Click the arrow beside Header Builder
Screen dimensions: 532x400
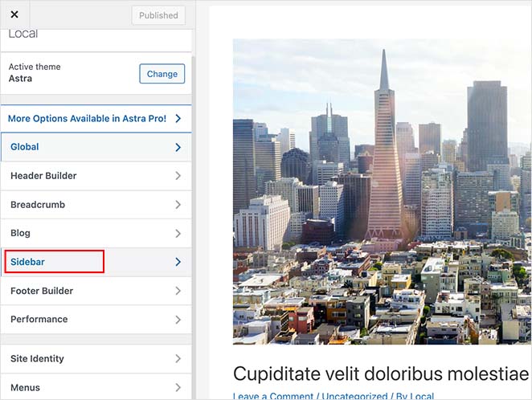[x=178, y=176]
